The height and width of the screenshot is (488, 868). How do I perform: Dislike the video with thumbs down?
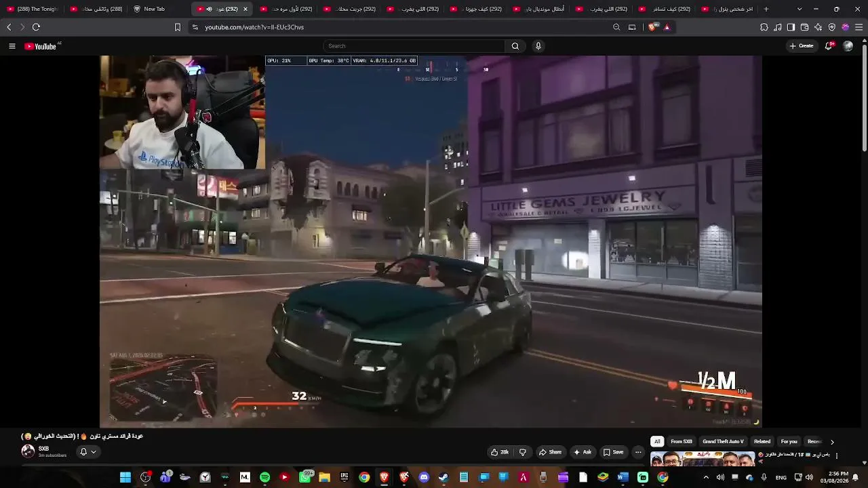[522, 452]
